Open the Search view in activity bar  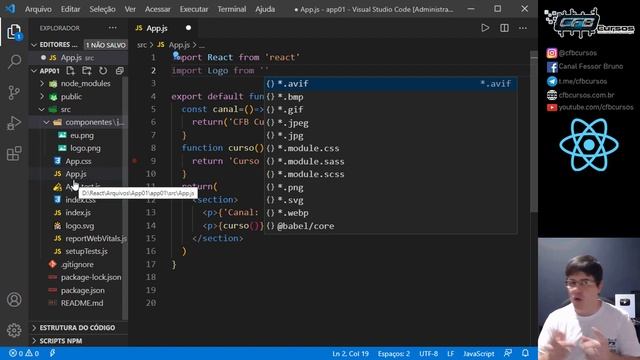click(x=14, y=62)
